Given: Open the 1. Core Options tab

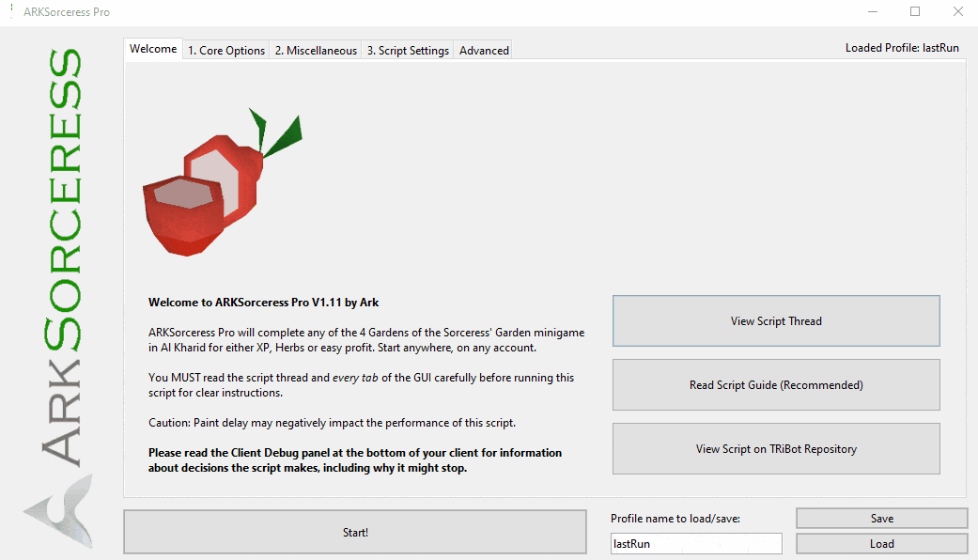Looking at the screenshot, I should pyautogui.click(x=226, y=51).
